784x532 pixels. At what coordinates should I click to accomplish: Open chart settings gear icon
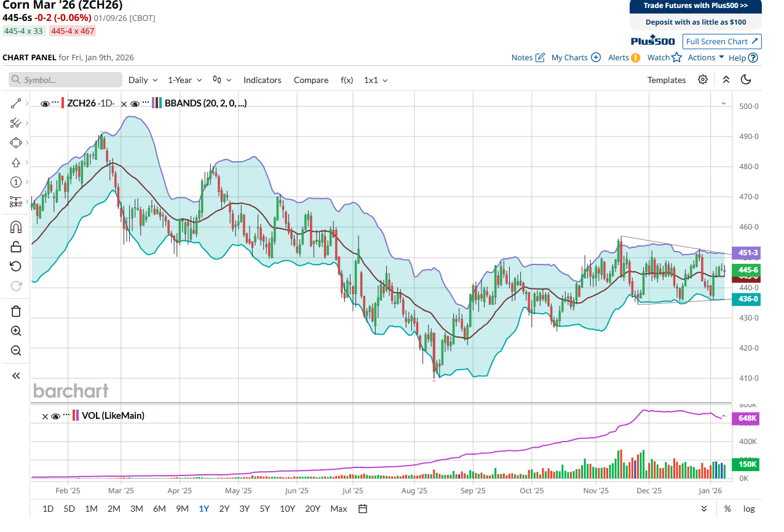pyautogui.click(x=703, y=80)
